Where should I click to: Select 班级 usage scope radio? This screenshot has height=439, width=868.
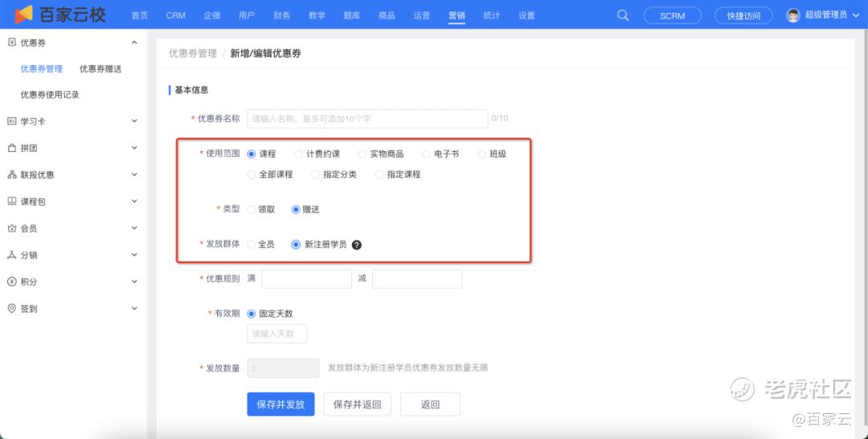(481, 154)
